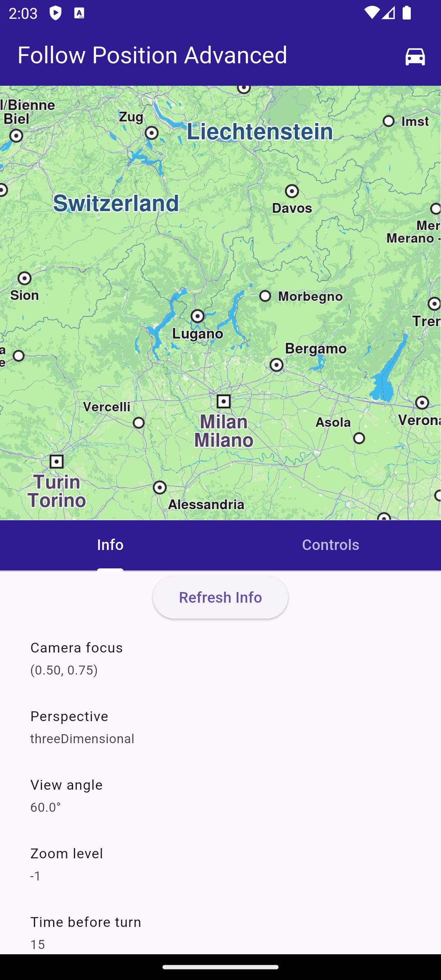
Task: Tap the car icon in the app bar
Action: 415,56
